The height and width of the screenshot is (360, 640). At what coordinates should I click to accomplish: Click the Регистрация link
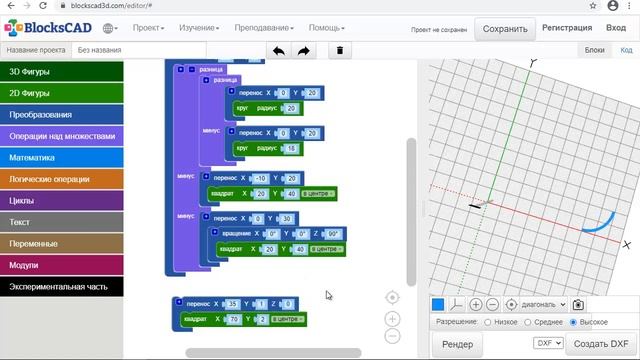click(x=567, y=28)
